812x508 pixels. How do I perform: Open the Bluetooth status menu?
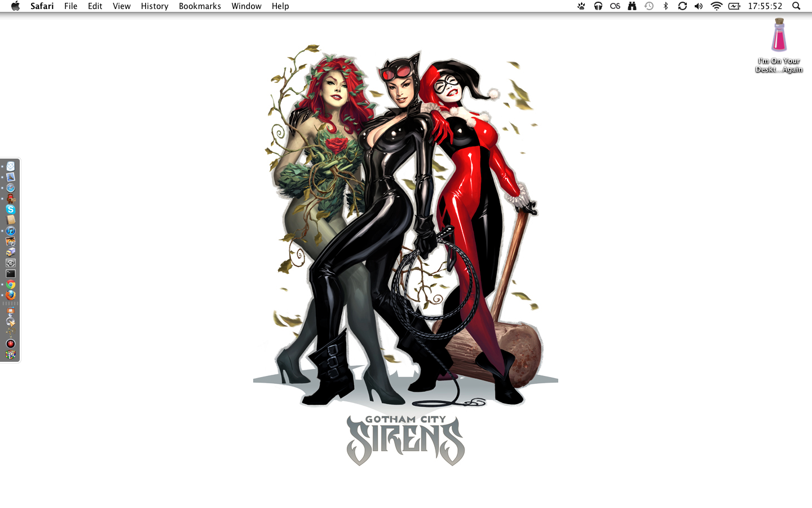[x=665, y=6]
